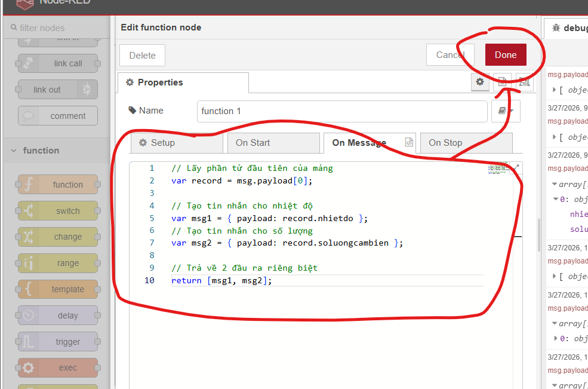
Task: Collapse the expanded array debug entry
Action: (x=555, y=184)
